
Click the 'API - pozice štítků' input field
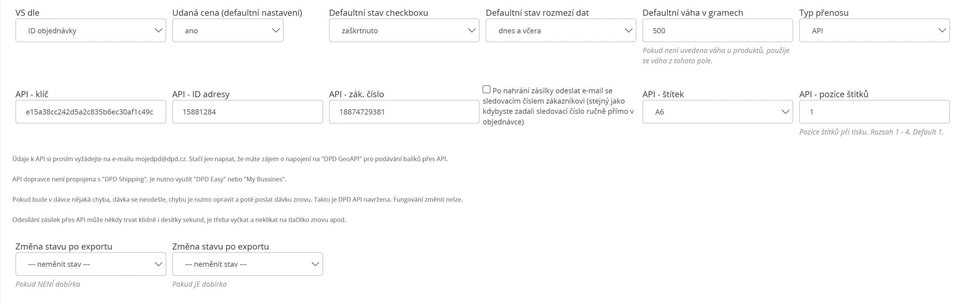pyautogui.click(x=874, y=112)
